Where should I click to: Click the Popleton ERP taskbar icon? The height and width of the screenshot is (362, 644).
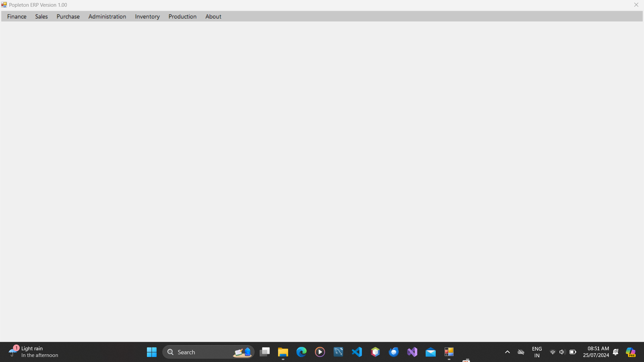tap(449, 352)
